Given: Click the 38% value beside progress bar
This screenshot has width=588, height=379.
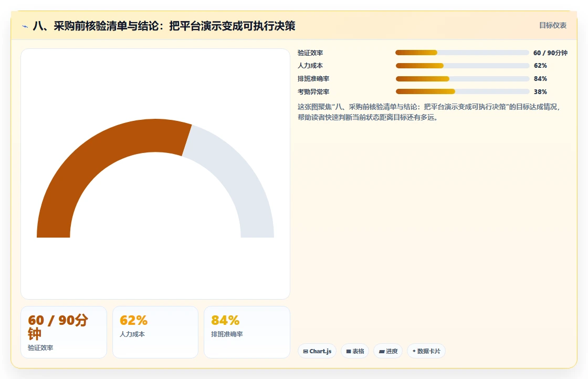Looking at the screenshot, I should 540,91.
